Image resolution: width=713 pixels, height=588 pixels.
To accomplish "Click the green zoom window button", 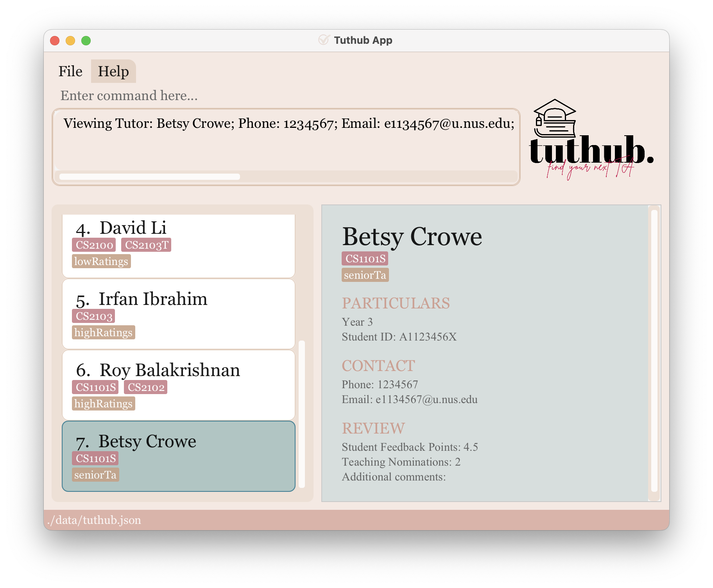I will pos(86,40).
